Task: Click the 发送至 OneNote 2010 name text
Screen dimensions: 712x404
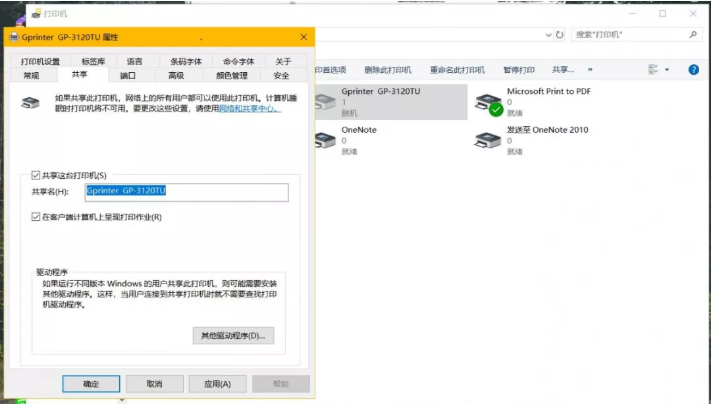Action: pos(547,130)
